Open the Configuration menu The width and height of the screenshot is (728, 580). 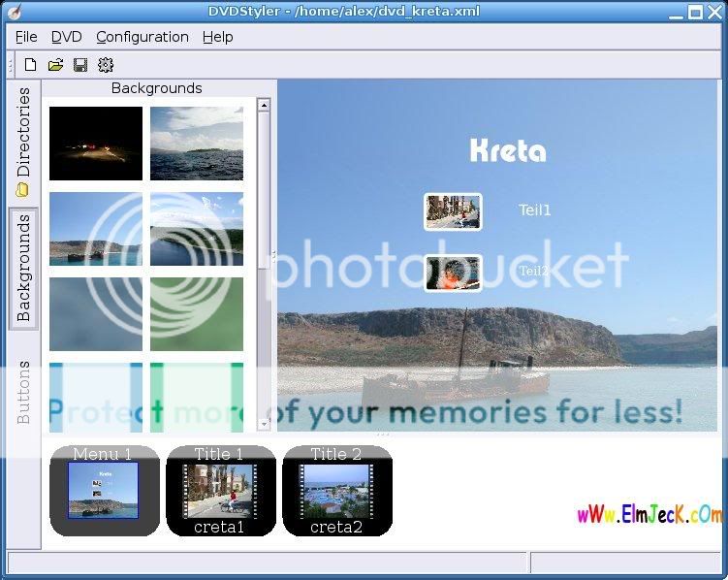coord(142,37)
